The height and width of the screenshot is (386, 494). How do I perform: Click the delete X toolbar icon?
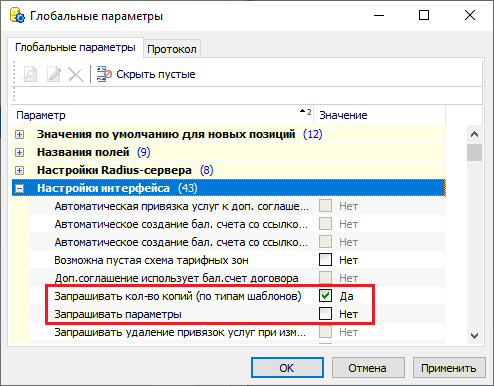point(76,74)
